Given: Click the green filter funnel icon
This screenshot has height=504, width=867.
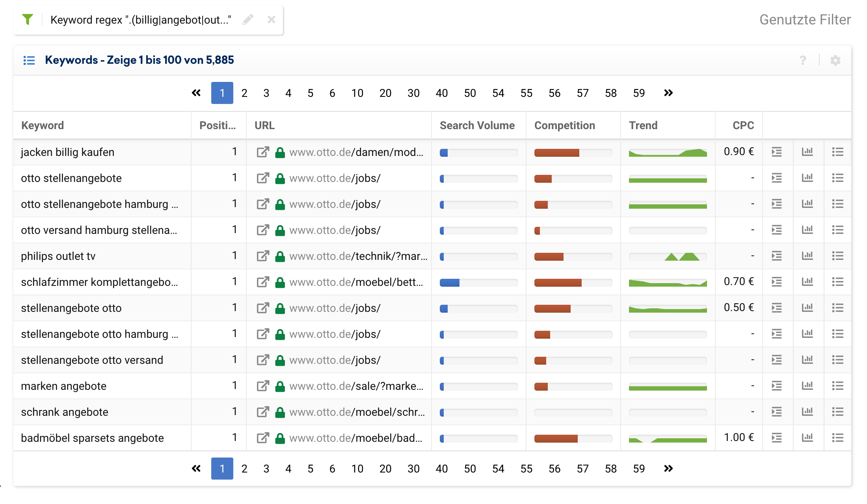Looking at the screenshot, I should (28, 19).
